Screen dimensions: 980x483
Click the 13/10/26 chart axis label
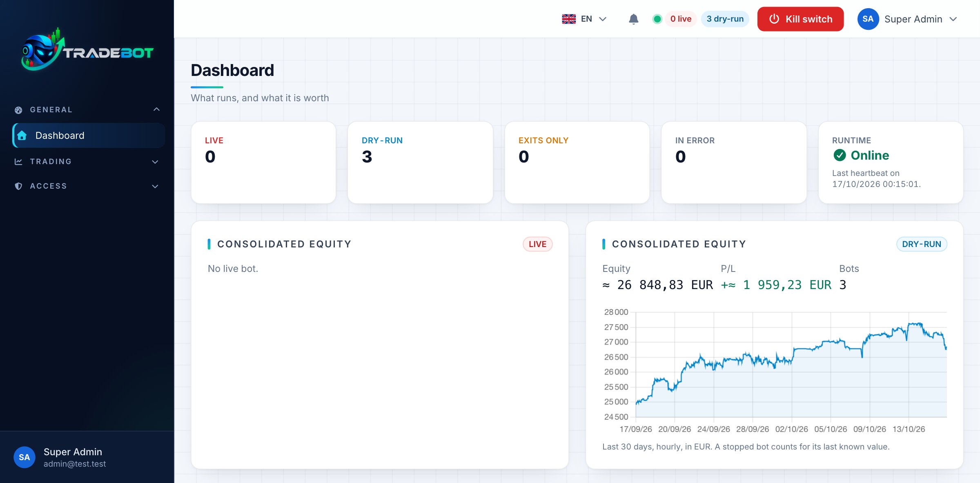[909, 429]
